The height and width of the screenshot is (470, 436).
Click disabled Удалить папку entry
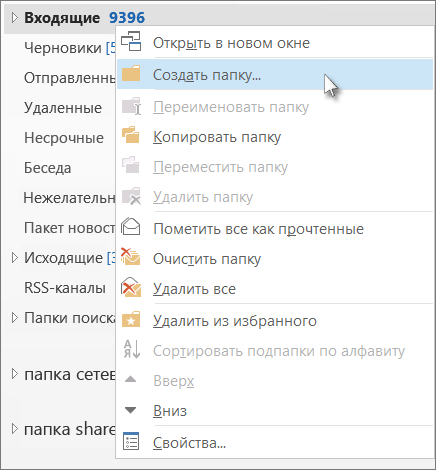pyautogui.click(x=275, y=197)
